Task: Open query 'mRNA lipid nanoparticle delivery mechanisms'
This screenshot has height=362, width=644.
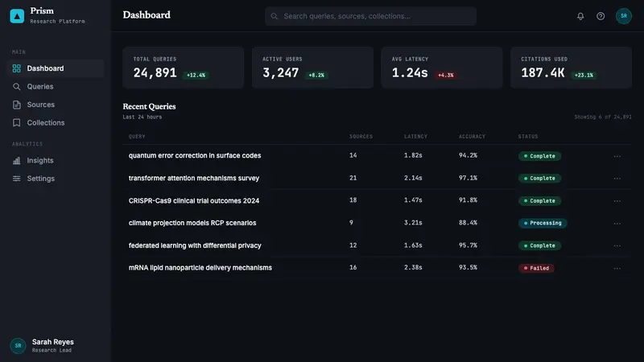Action: (200, 268)
